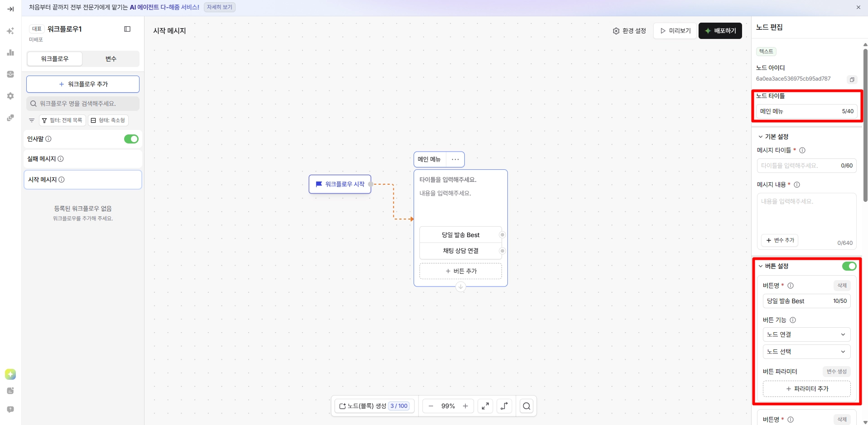Click 노드(블록) 생성 button
Viewport: 868px width, 425px height.
374,406
